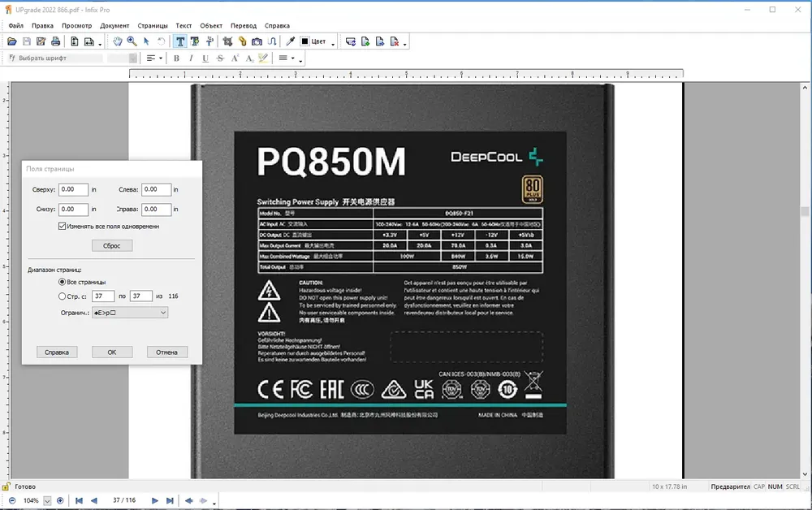Open the 'Документ' menu
The width and height of the screenshot is (812, 510).
point(114,25)
